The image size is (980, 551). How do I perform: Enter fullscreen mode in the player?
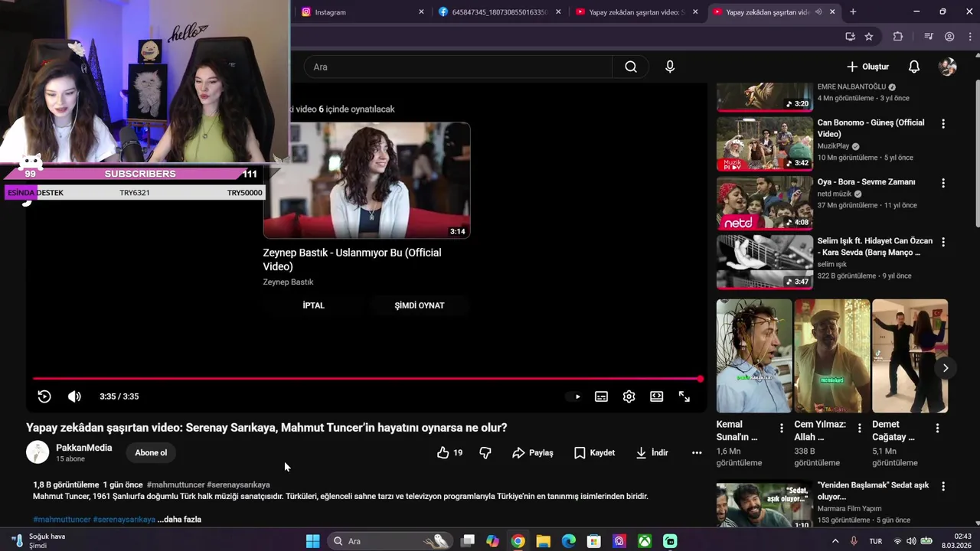684,396
